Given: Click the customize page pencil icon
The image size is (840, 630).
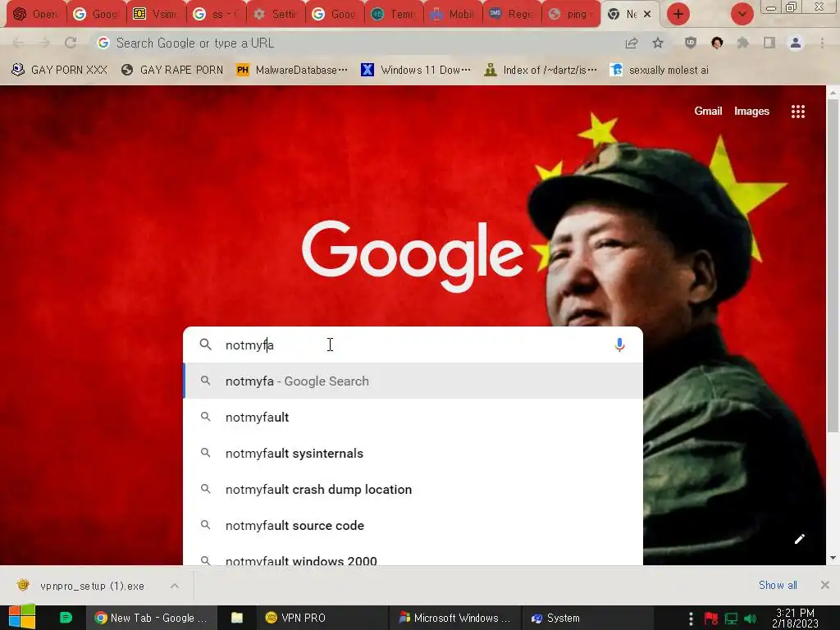Looking at the screenshot, I should point(799,539).
